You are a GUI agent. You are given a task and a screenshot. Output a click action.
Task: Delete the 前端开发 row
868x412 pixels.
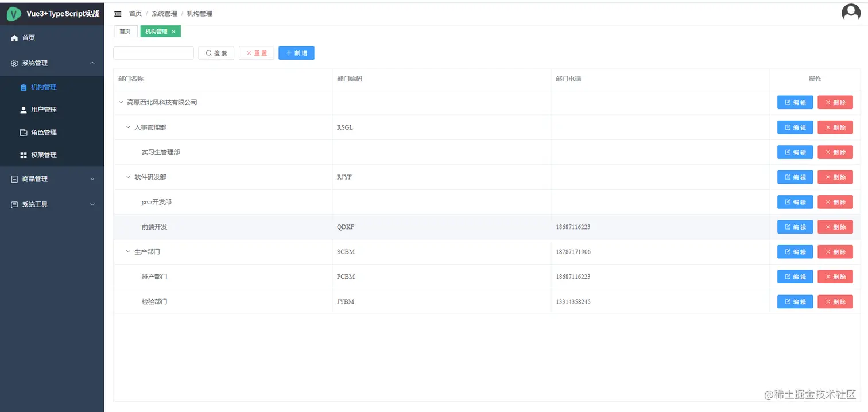(x=835, y=227)
